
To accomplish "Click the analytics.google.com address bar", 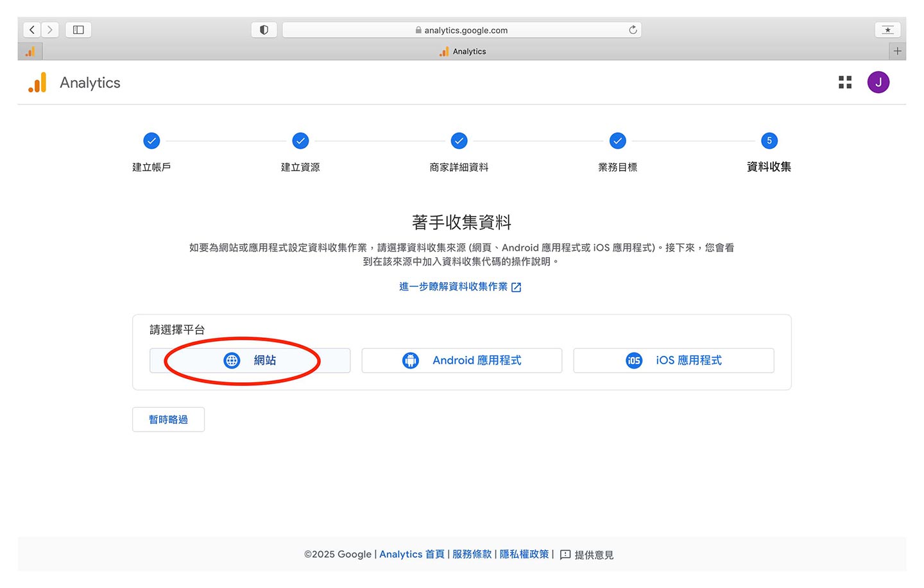I will [x=462, y=30].
